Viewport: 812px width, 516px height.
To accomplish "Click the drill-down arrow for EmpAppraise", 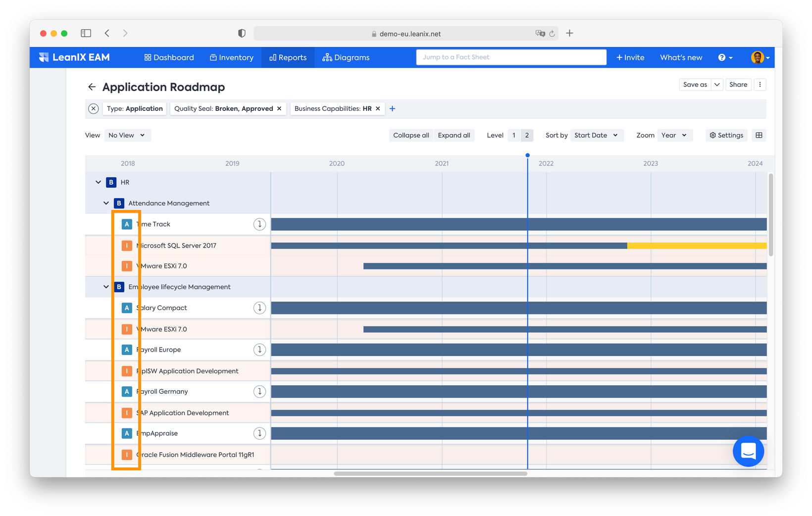I will pyautogui.click(x=259, y=433).
